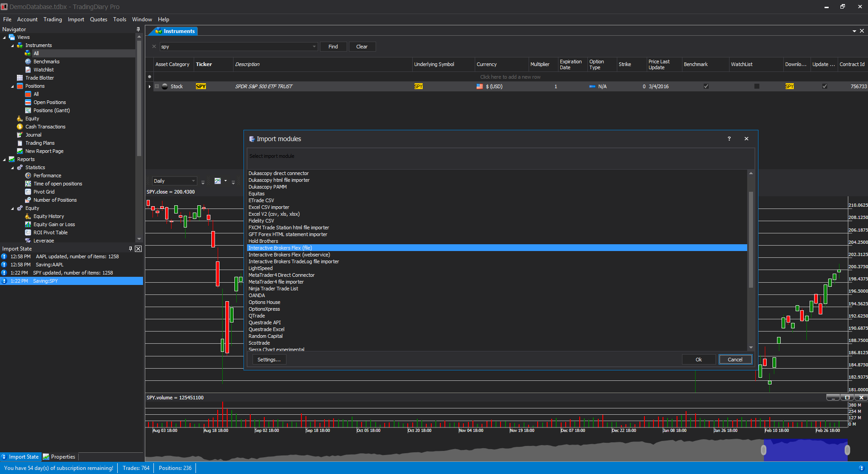
Task: Click the Open Positions icon
Action: tap(28, 102)
